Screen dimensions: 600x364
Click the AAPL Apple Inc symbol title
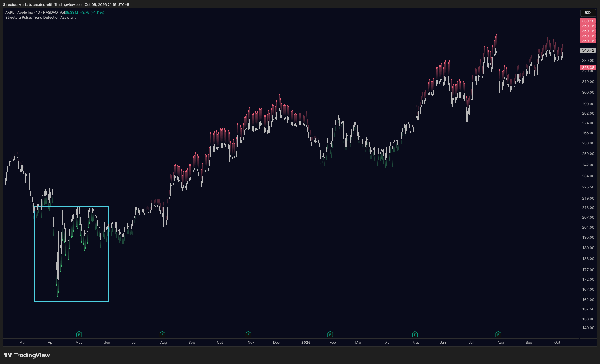pos(31,13)
